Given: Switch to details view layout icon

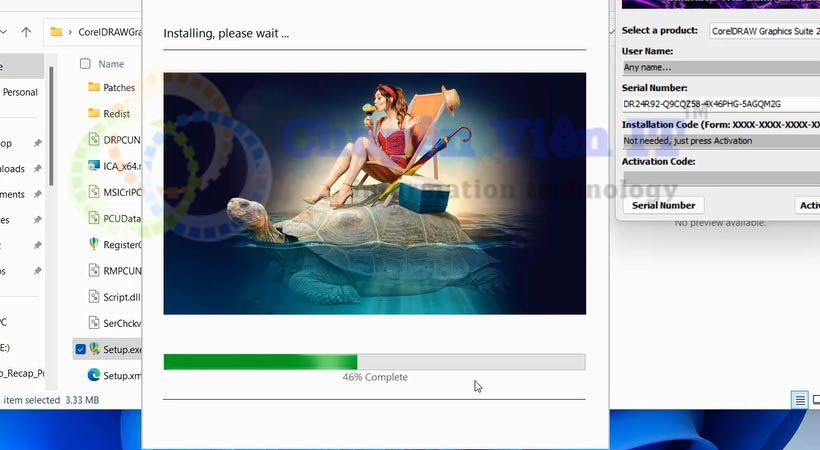Looking at the screenshot, I should pos(800,400).
